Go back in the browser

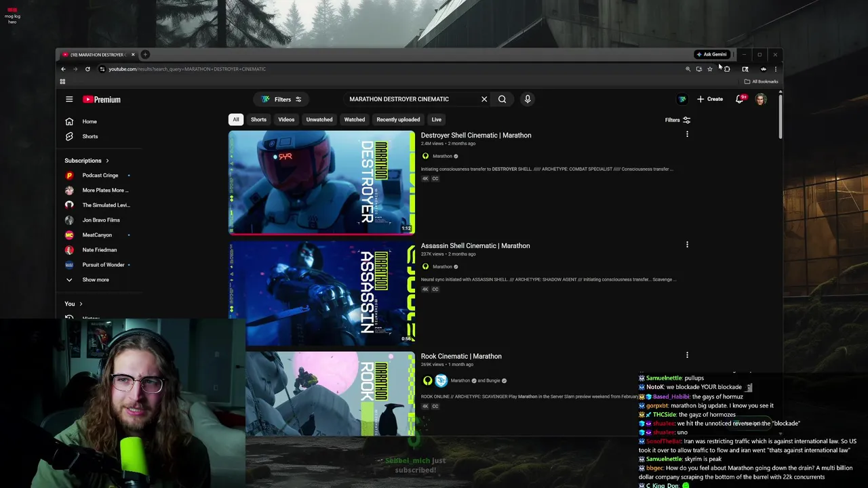(63, 69)
